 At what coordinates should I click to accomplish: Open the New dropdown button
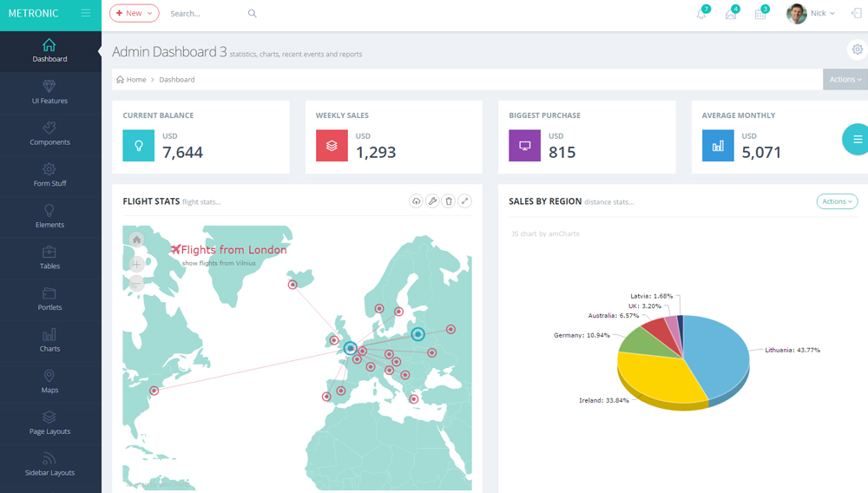point(134,13)
